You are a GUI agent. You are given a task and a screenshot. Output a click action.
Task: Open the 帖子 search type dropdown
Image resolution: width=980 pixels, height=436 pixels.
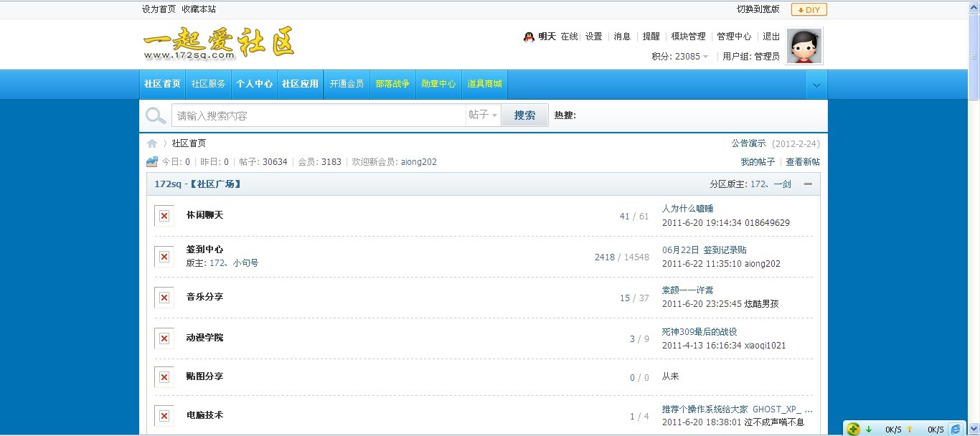tap(483, 115)
